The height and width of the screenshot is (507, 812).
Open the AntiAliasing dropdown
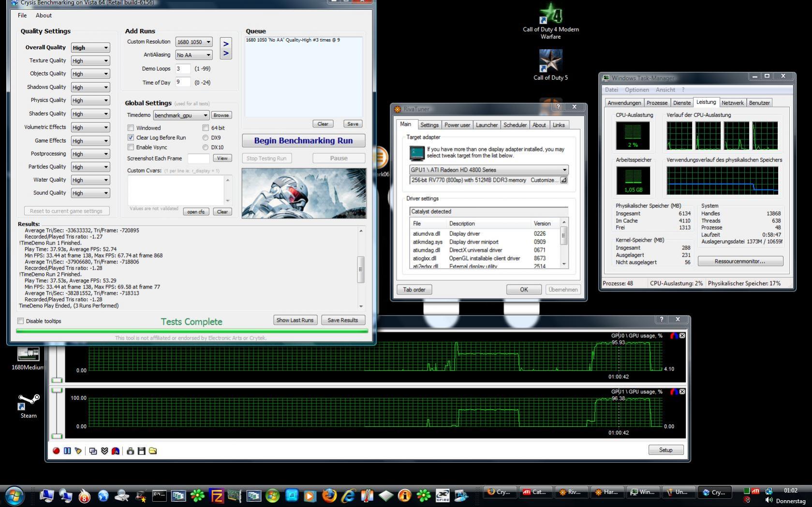[x=194, y=55]
